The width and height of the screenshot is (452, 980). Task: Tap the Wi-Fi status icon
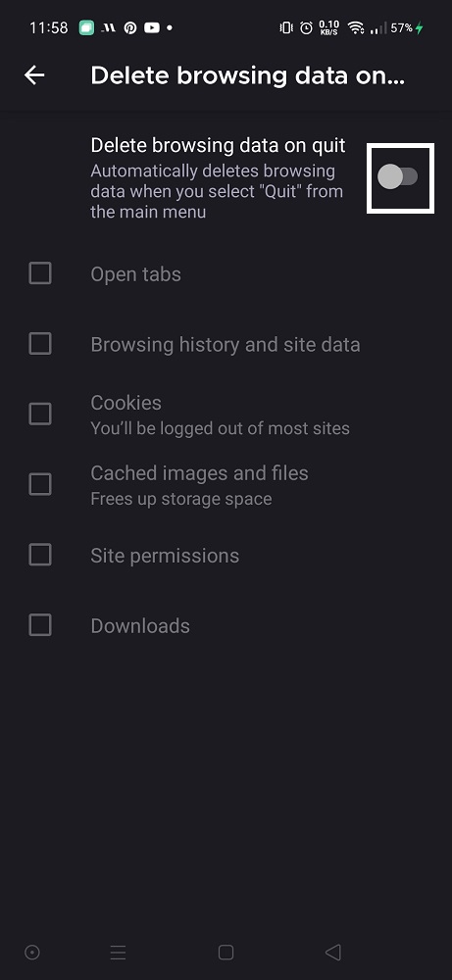click(356, 28)
